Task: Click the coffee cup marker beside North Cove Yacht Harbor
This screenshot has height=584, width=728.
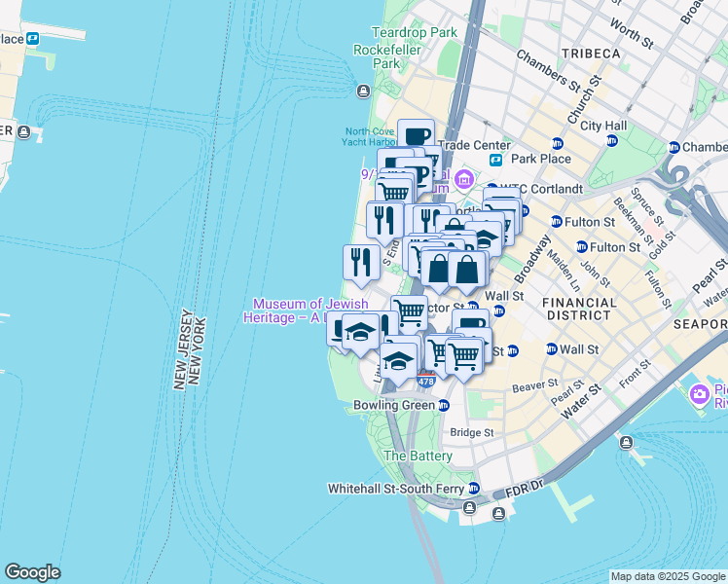Action: click(416, 135)
